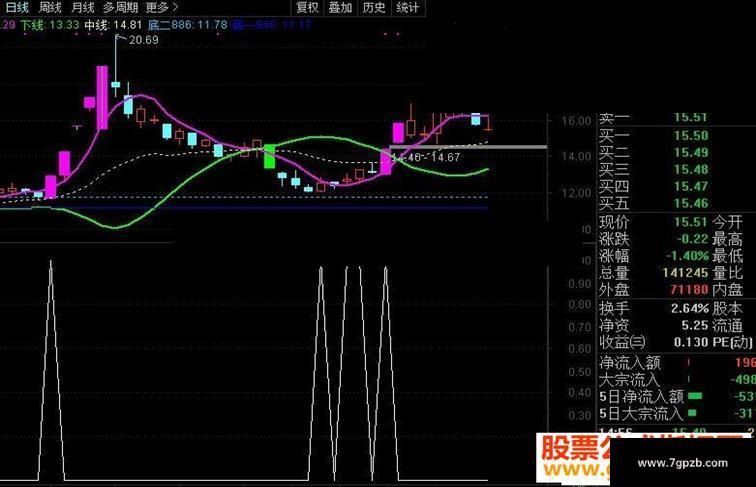
Task: Select the 买四 15.47 bid row
Action: (654, 186)
